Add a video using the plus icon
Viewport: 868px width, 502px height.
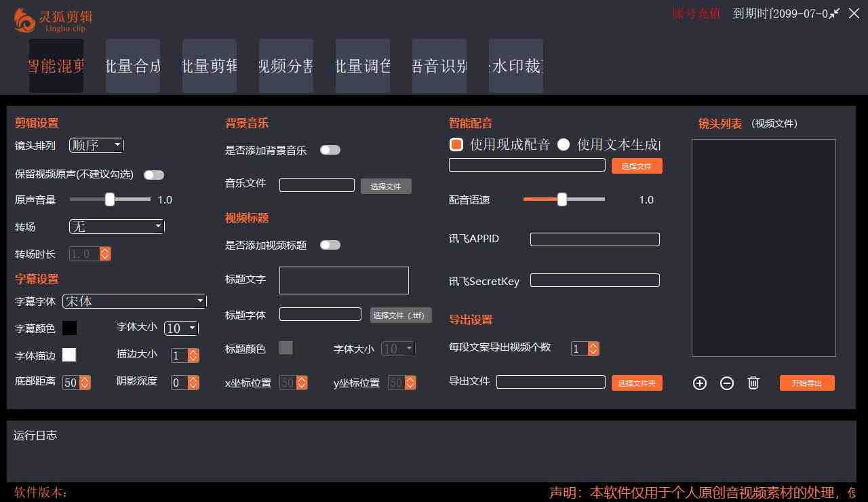coord(699,383)
